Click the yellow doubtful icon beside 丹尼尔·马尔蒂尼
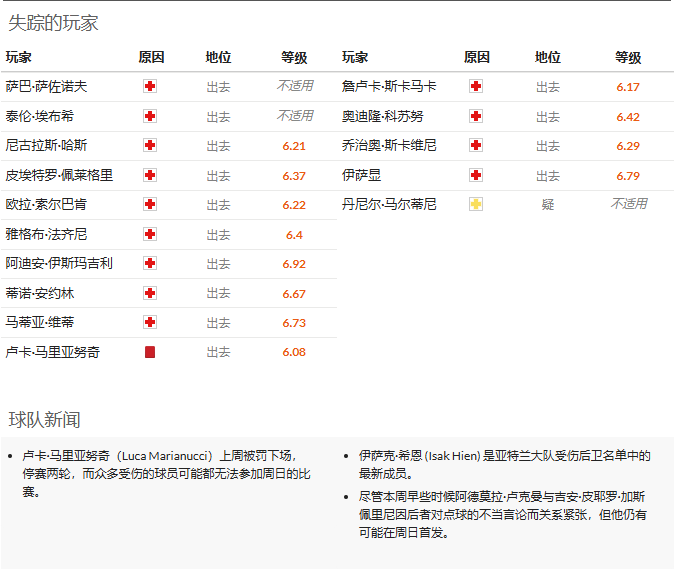Image resolution: width=675 pixels, height=573 pixels. tap(476, 204)
